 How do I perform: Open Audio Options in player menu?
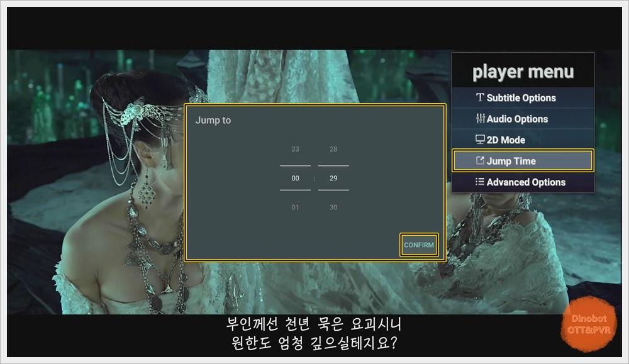point(523,119)
